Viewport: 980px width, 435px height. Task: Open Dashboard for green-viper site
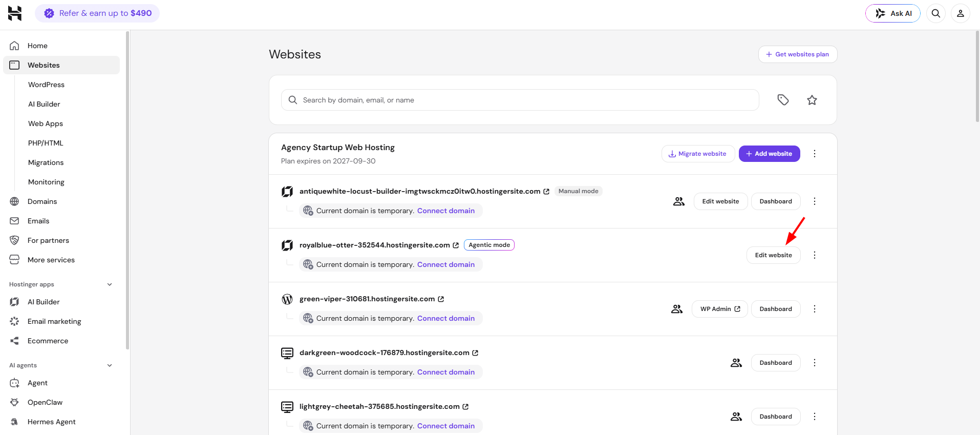click(776, 309)
